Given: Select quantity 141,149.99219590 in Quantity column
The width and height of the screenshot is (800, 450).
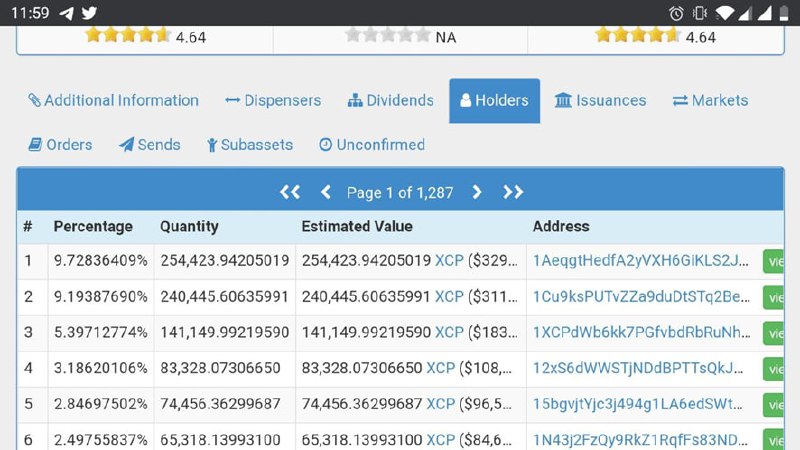Looking at the screenshot, I should pos(225,332).
